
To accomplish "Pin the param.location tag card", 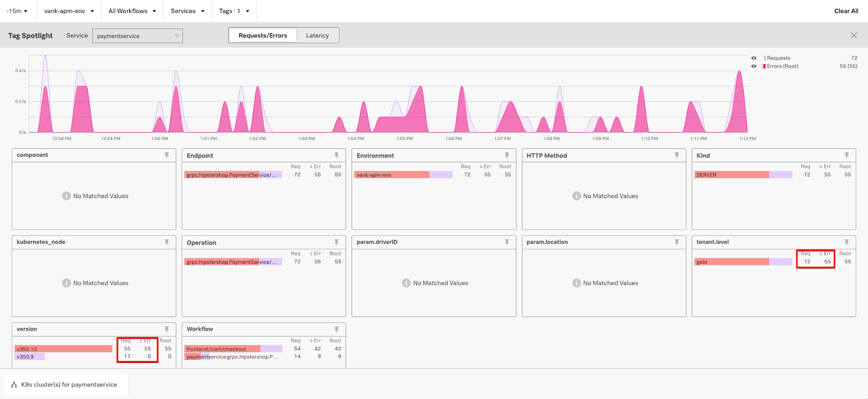I will 676,242.
